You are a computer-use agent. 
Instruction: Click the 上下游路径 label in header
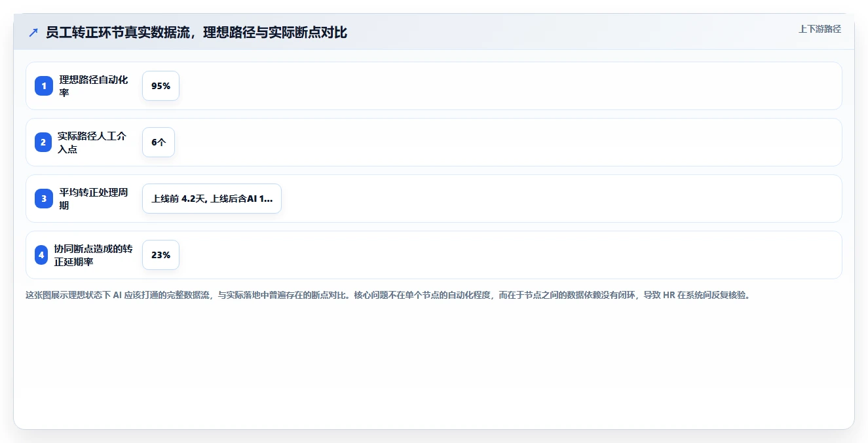[x=820, y=29]
